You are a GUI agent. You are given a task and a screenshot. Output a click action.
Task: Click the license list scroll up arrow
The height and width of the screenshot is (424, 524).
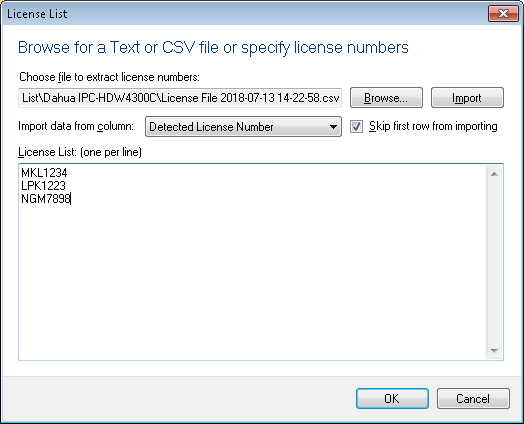pos(495,174)
